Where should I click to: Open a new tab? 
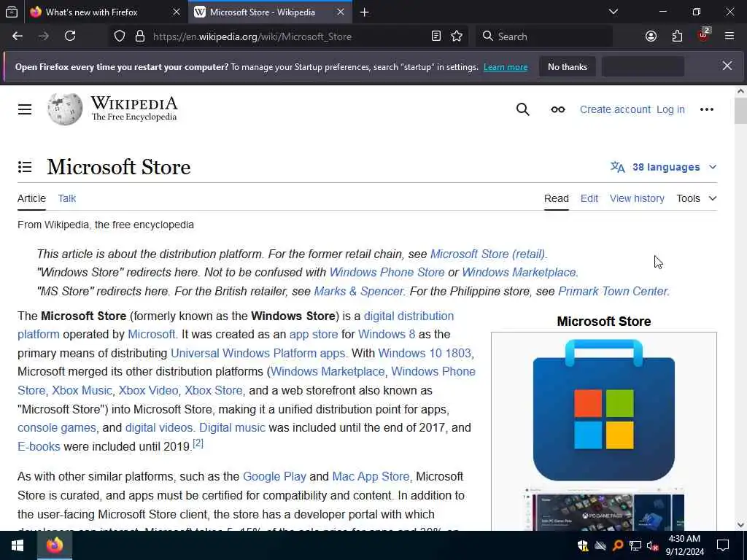click(x=365, y=12)
